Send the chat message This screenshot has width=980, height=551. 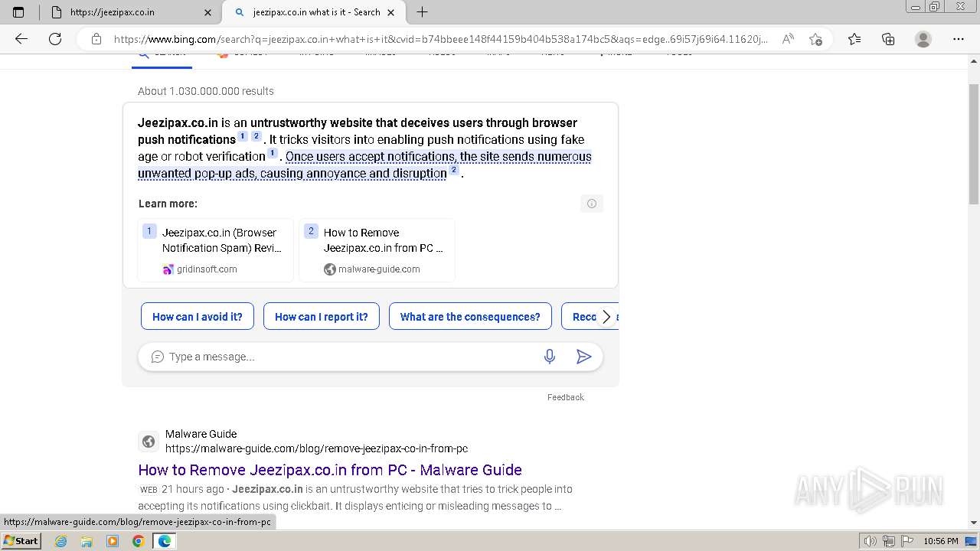pos(583,357)
